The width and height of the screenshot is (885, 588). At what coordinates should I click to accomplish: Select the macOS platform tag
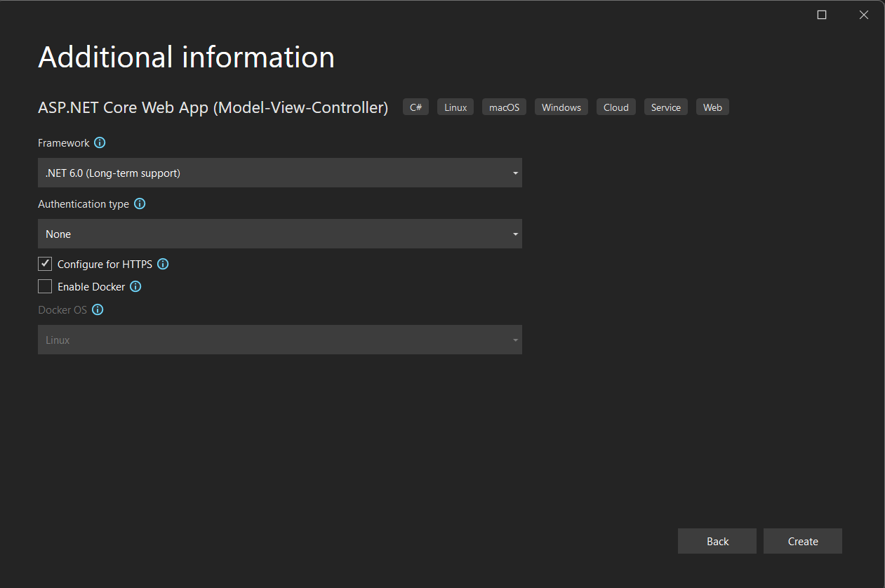[x=503, y=107]
